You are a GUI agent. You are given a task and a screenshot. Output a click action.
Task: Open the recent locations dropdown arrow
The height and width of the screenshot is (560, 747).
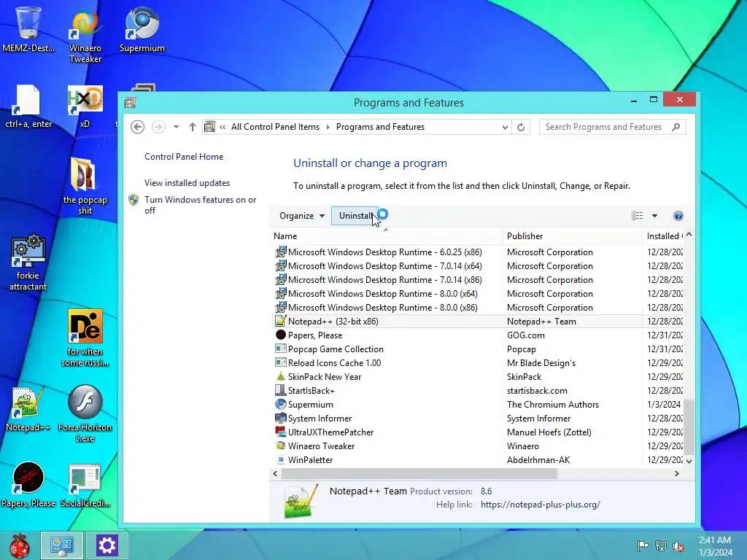click(x=177, y=127)
